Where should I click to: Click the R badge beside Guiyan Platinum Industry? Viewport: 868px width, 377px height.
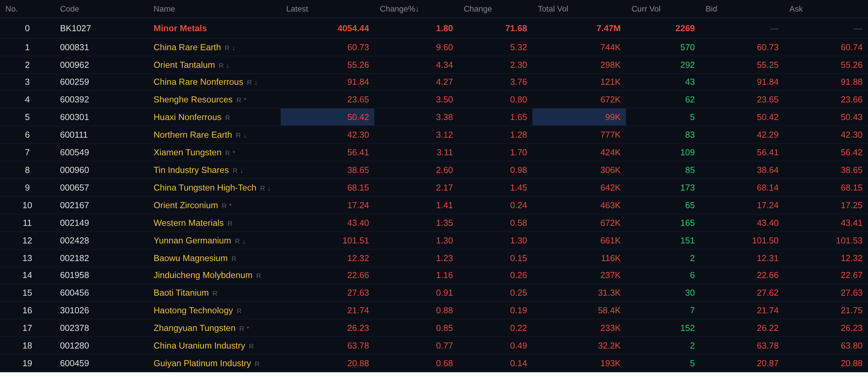[x=257, y=364]
